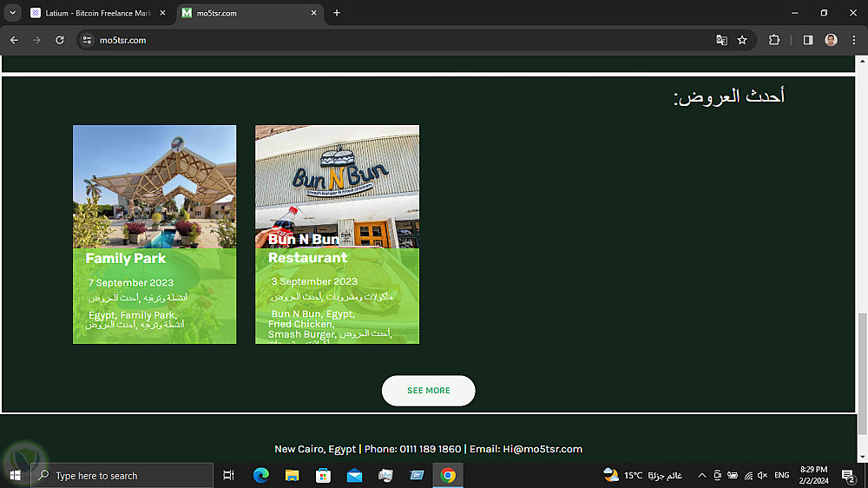The image size is (868, 488).
Task: Open the Bun N Bun Restaurant title
Action: (x=308, y=248)
